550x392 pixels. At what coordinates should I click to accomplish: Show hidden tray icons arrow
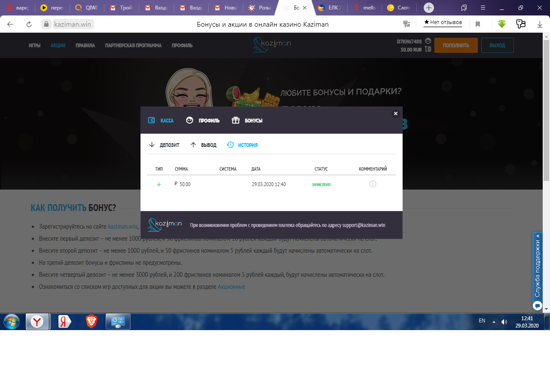tap(494, 322)
